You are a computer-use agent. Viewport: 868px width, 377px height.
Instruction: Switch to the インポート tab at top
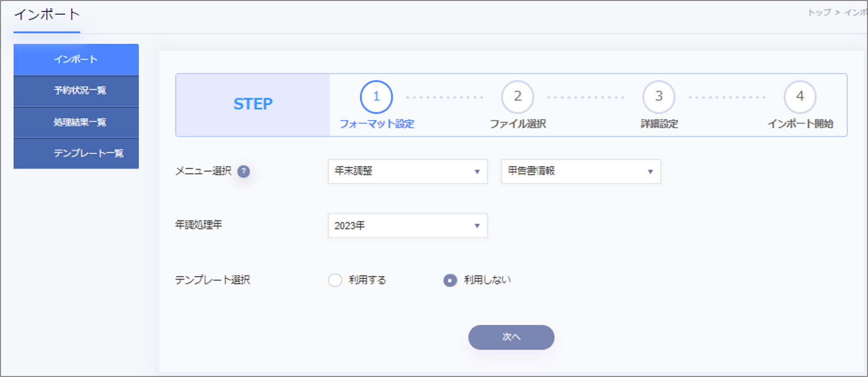[46, 14]
